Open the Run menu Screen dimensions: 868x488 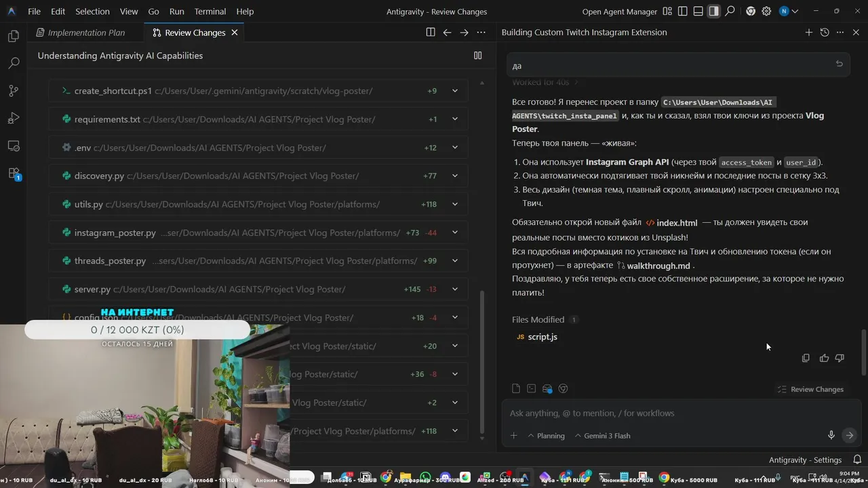(176, 12)
